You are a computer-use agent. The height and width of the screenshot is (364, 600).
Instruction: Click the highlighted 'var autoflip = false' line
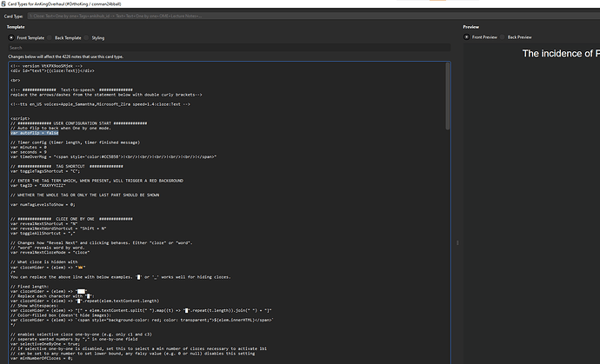coord(34,132)
